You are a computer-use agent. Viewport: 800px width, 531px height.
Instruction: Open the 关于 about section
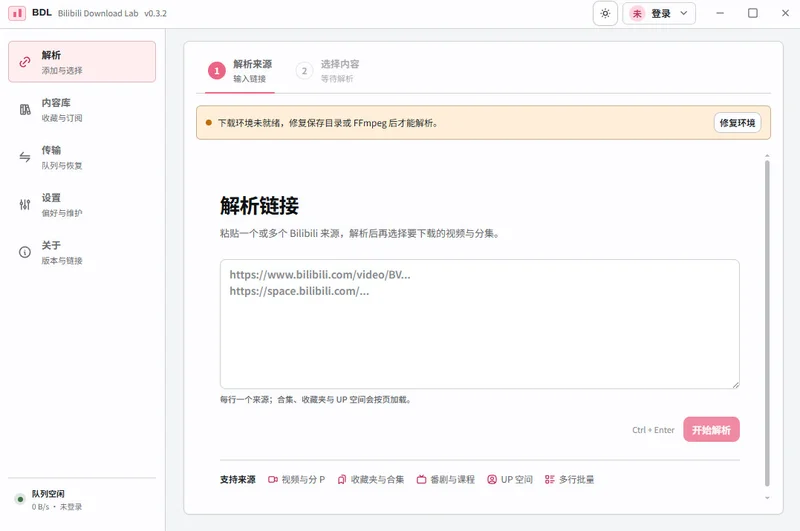point(82,252)
